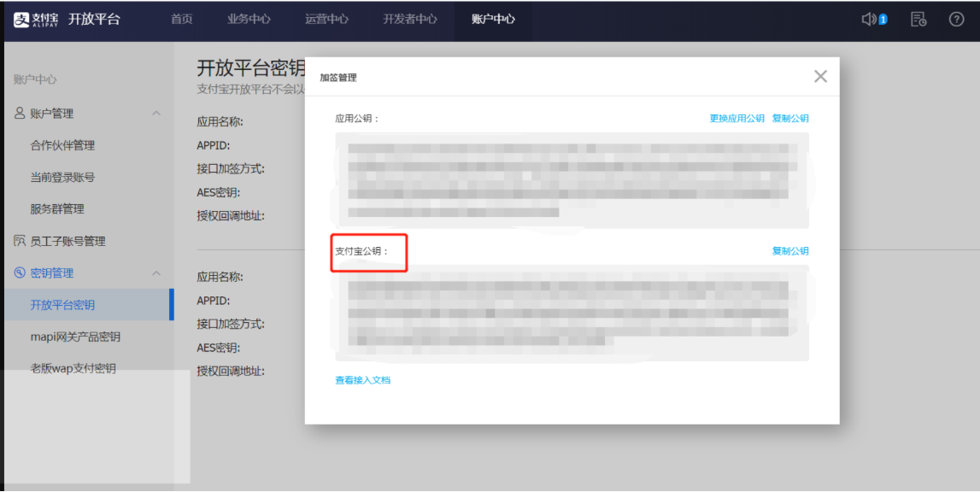
Task: Open 服务群管理 in sidebar
Action: (57, 208)
